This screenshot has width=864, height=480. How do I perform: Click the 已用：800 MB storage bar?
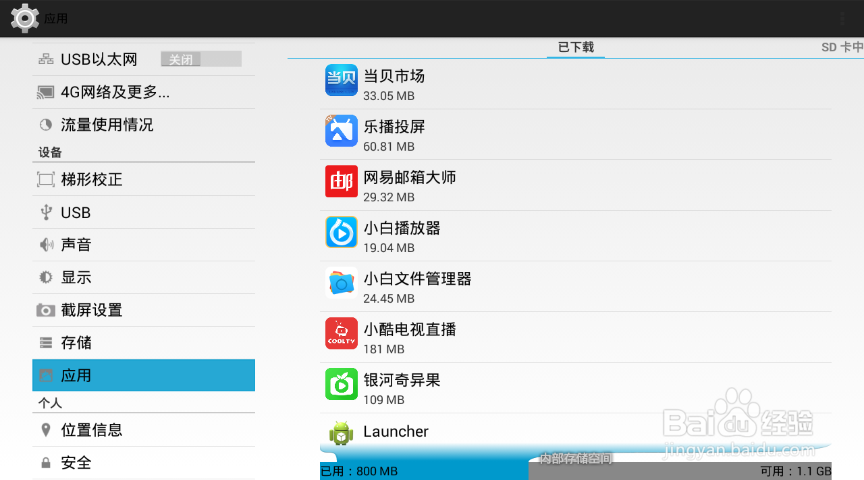coord(424,471)
